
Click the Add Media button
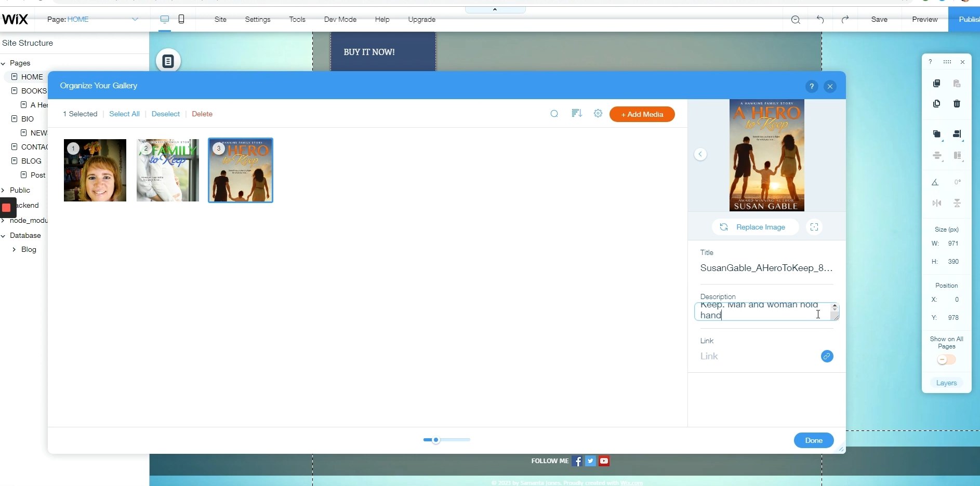(642, 114)
